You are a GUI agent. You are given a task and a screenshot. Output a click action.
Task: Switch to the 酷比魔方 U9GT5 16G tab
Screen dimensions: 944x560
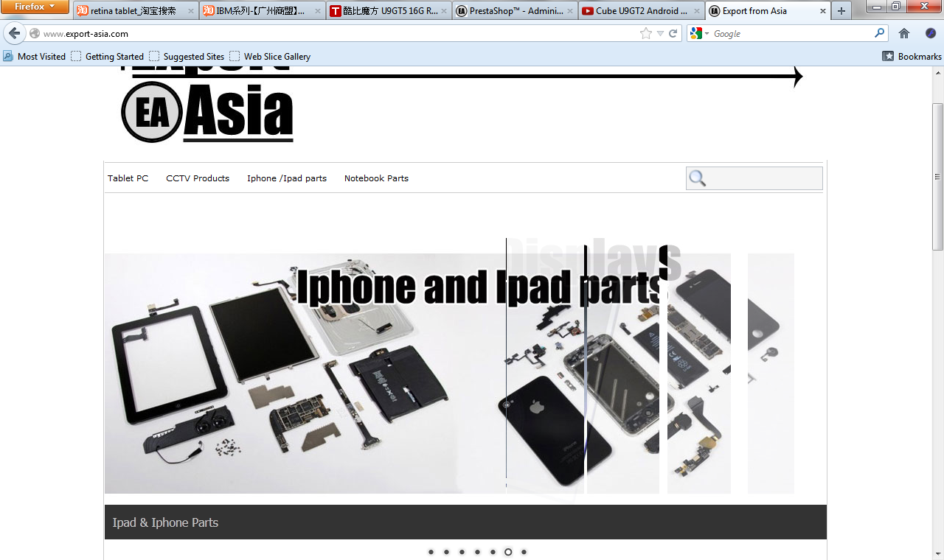coord(389,11)
